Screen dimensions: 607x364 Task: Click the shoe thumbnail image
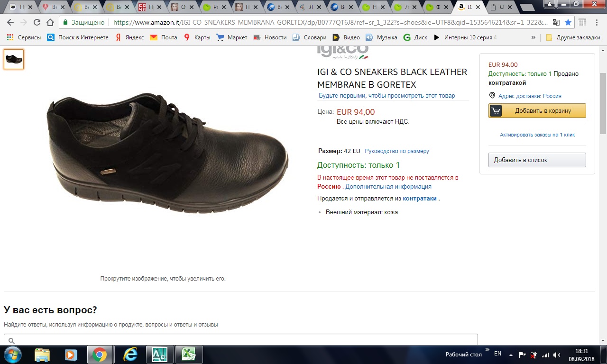(14, 59)
